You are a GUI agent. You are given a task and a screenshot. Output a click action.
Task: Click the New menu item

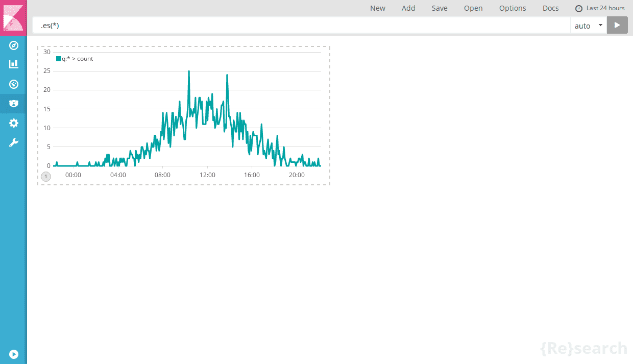(x=378, y=8)
